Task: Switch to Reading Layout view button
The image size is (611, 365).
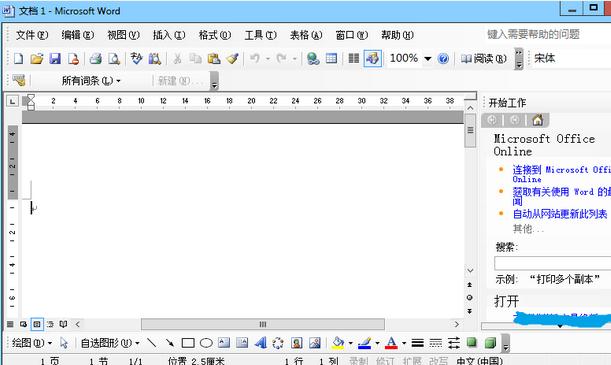Action: (x=63, y=324)
